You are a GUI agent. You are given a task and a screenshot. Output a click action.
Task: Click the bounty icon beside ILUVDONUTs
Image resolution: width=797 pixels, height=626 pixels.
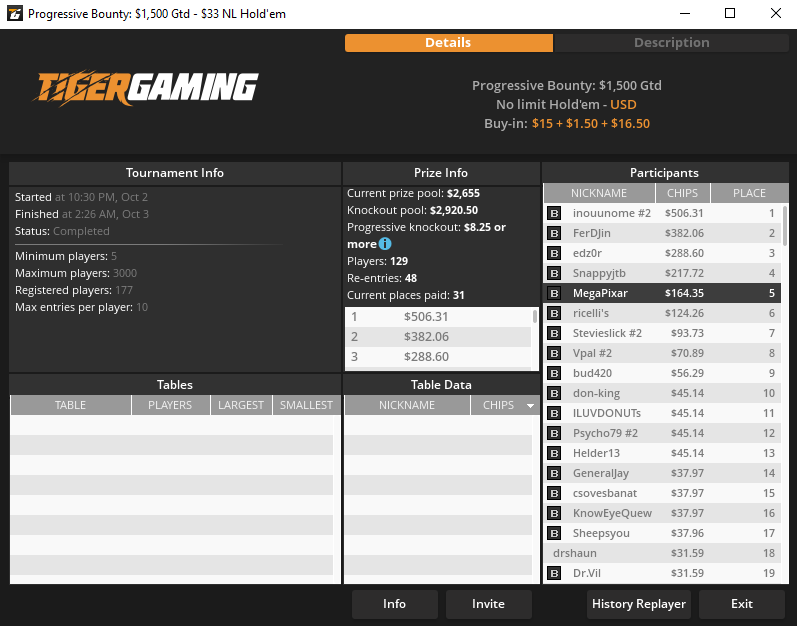pyautogui.click(x=554, y=413)
